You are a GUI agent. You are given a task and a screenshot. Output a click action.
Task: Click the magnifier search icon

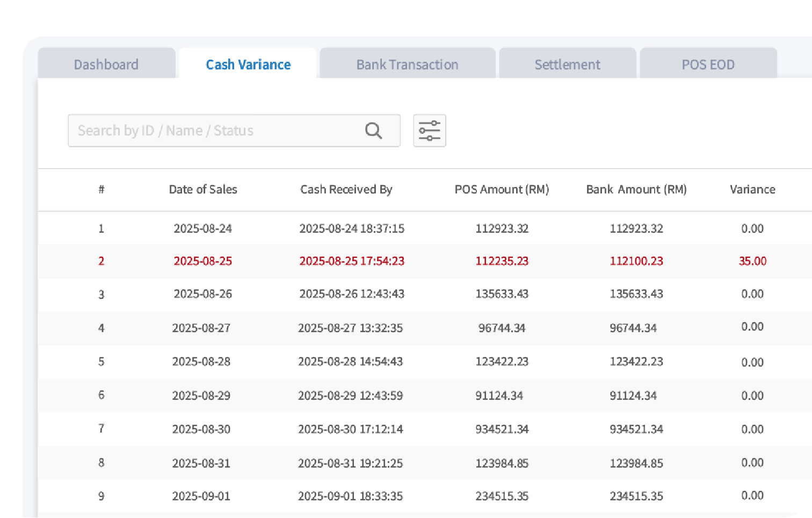pos(373,131)
